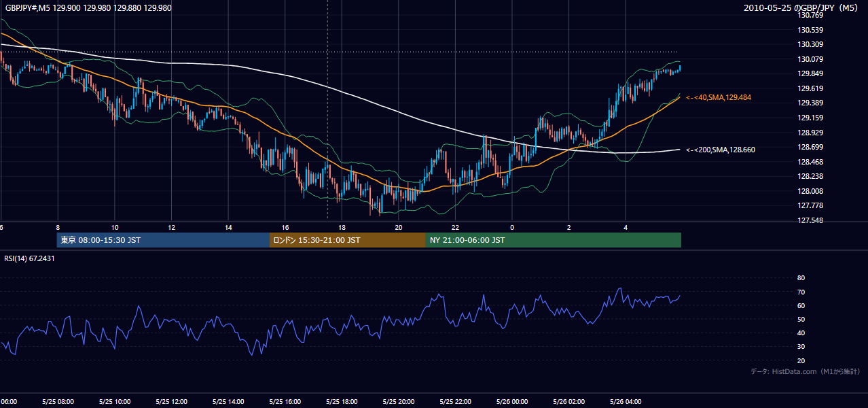Viewport: 868px width, 408px height.
Task: Select price level 128.008 on the axis
Action: 810,191
